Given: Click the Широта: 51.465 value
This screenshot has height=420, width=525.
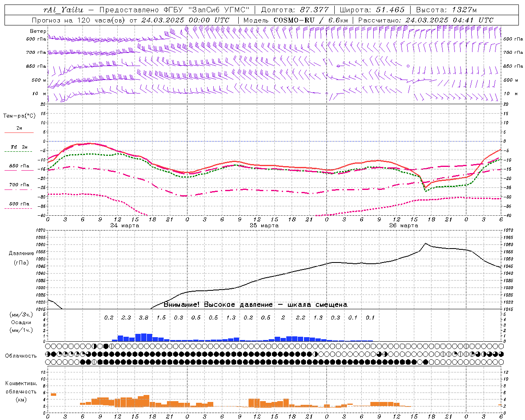Looking at the screenshot, I should [372, 10].
